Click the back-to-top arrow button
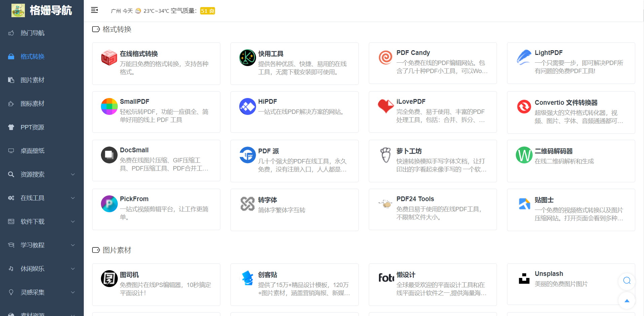644x316 pixels. 627,301
